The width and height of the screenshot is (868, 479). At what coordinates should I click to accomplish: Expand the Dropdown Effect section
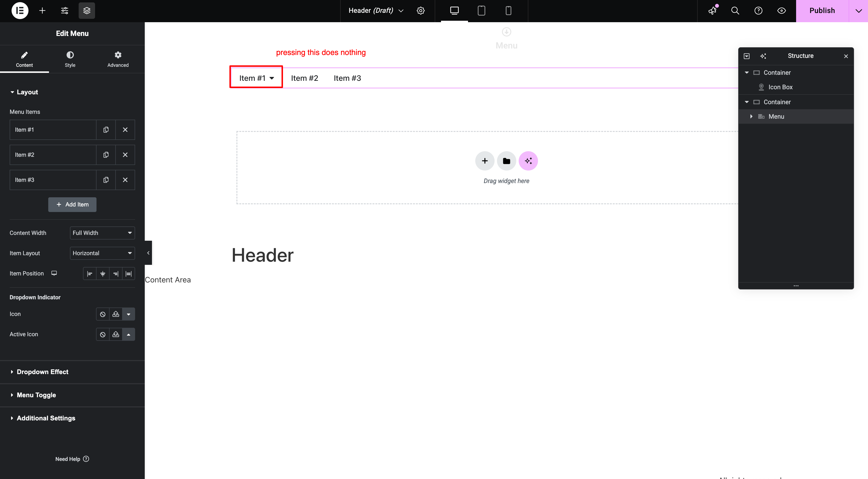(x=72, y=372)
